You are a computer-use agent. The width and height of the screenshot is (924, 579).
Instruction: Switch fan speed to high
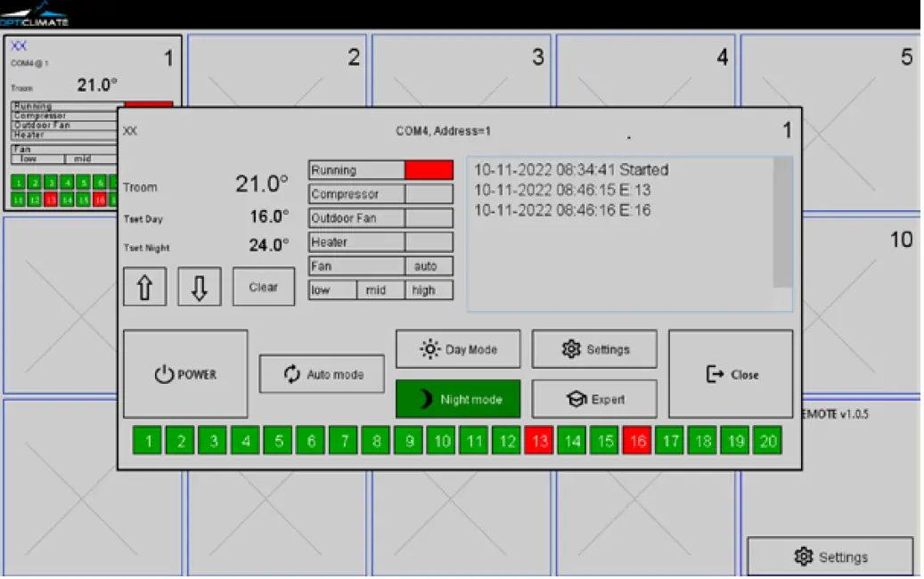tap(424, 289)
